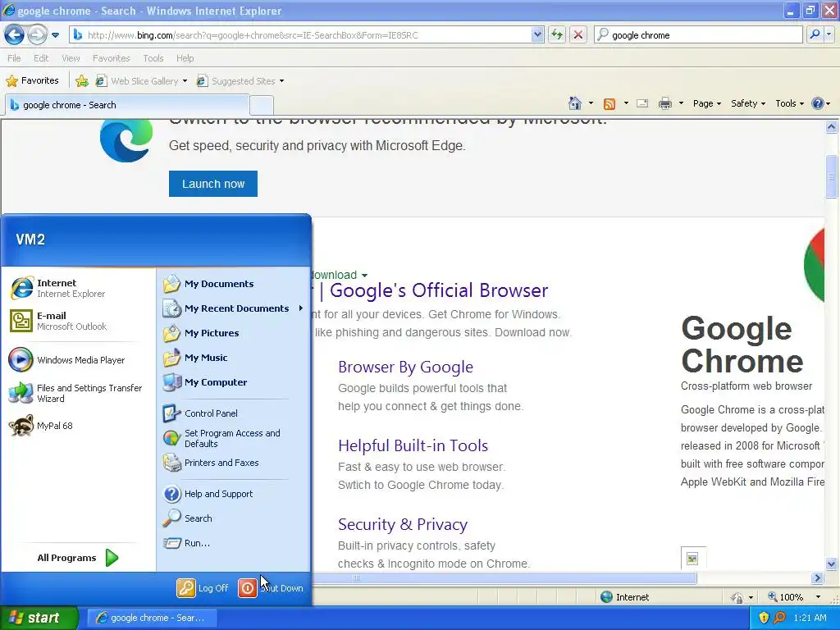Launch MyPal 68 browser
This screenshot has height=630, width=840.
78,426
